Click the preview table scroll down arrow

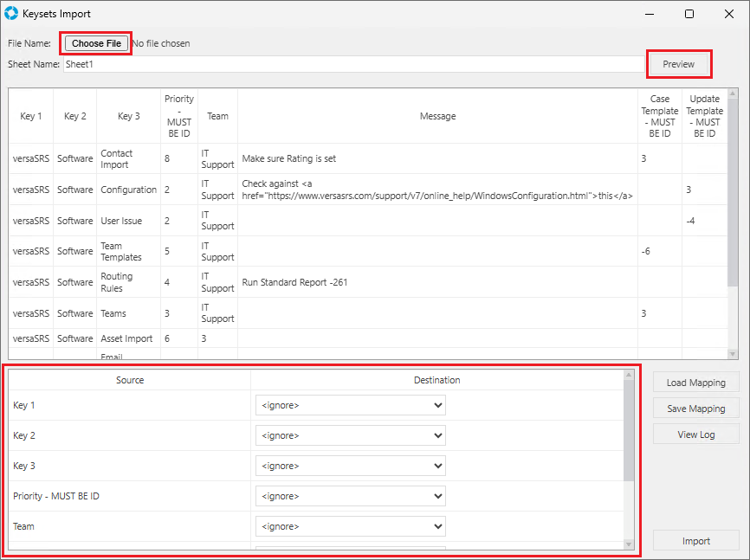733,353
